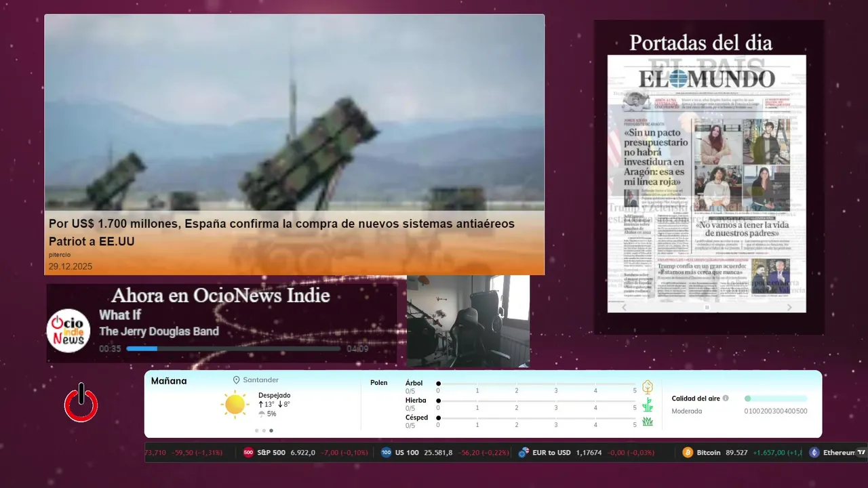Screen dimensions: 868x488
Task: Click the Santander location label
Action: 261,380
